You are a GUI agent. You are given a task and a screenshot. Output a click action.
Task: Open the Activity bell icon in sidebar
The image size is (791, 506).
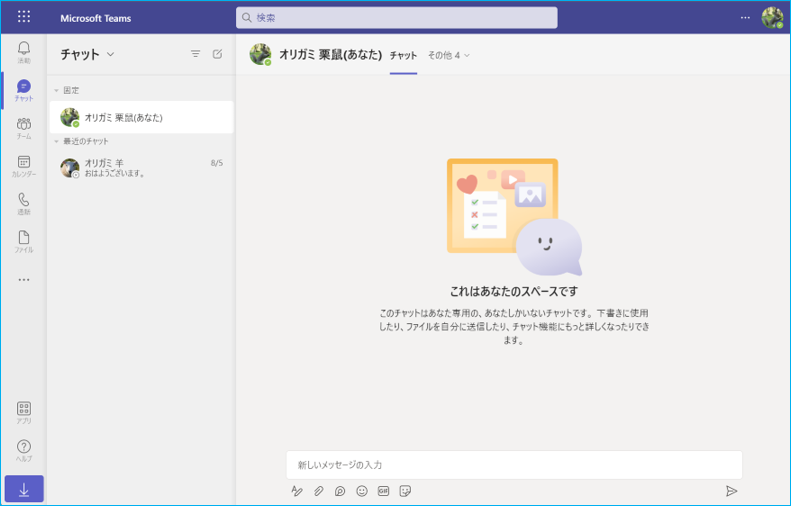pos(24,52)
